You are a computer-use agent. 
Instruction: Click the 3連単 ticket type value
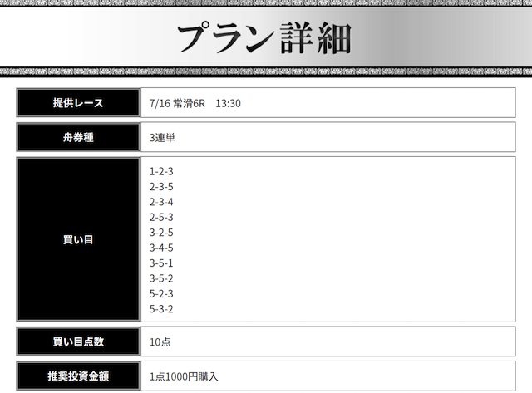click(162, 138)
